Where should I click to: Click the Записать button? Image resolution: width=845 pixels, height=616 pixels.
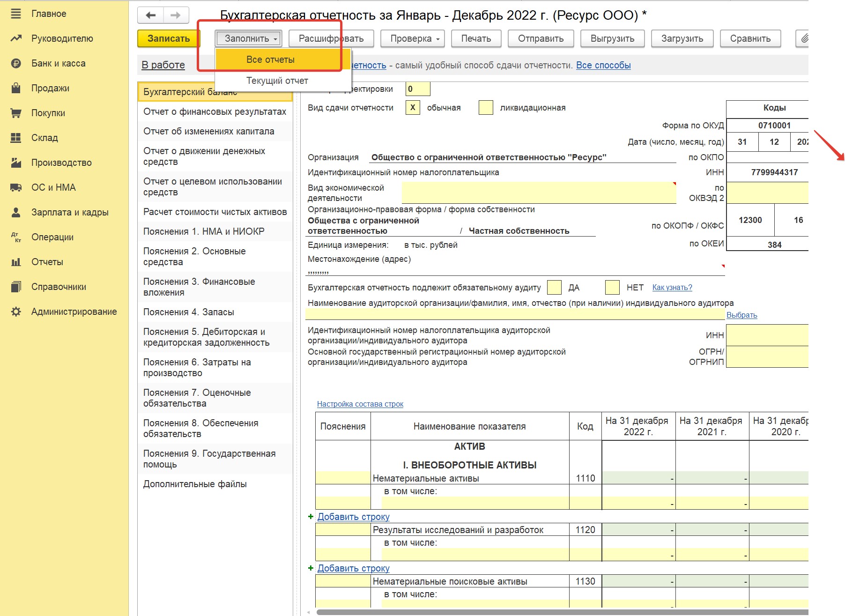coord(169,38)
